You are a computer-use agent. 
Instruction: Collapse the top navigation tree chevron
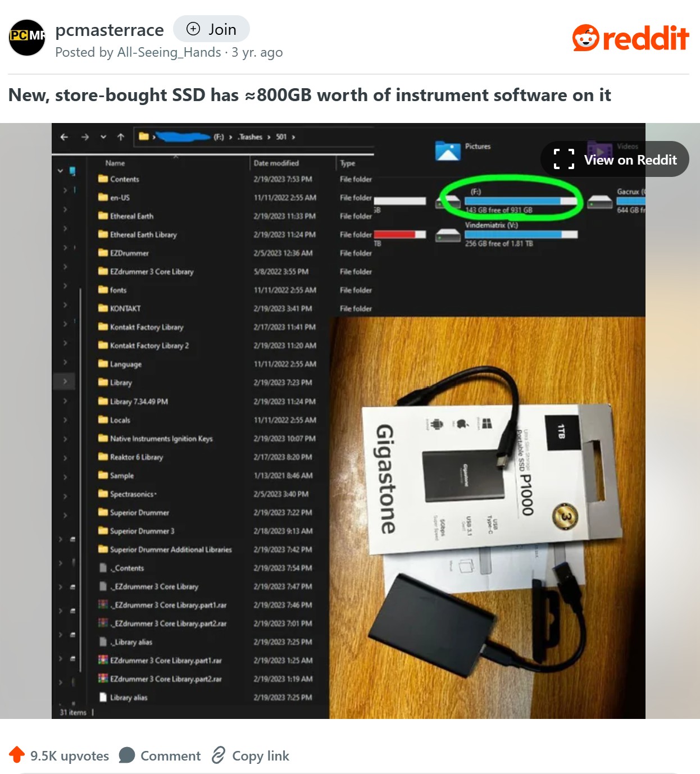60,171
